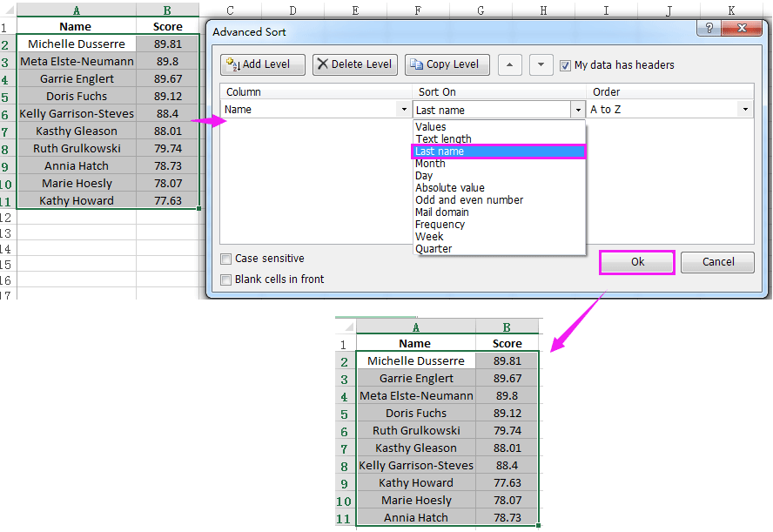Select cell Kasthy Gleason in top sheet

tap(77, 131)
